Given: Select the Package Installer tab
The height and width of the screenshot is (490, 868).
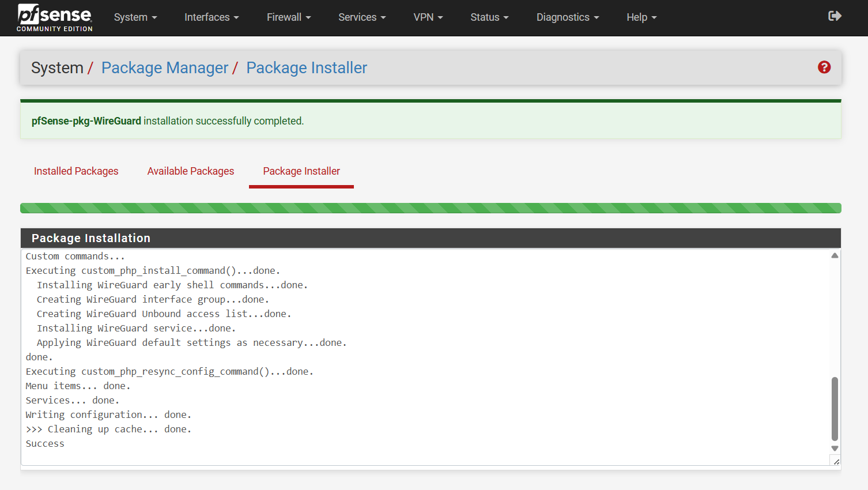Looking at the screenshot, I should pyautogui.click(x=301, y=171).
